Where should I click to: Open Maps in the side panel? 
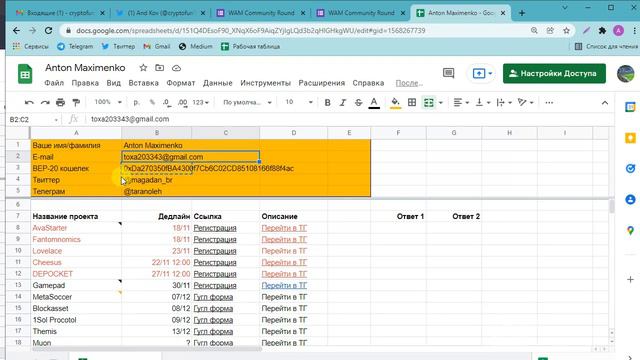630,231
